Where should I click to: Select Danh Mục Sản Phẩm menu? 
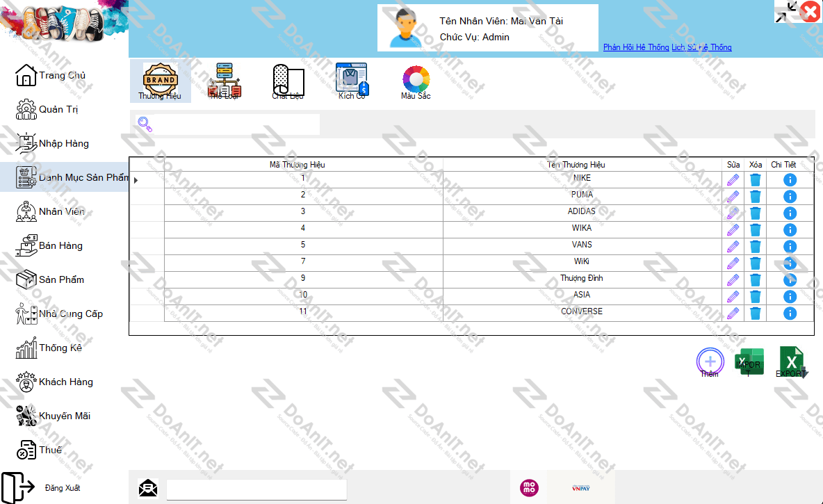[x=65, y=177]
